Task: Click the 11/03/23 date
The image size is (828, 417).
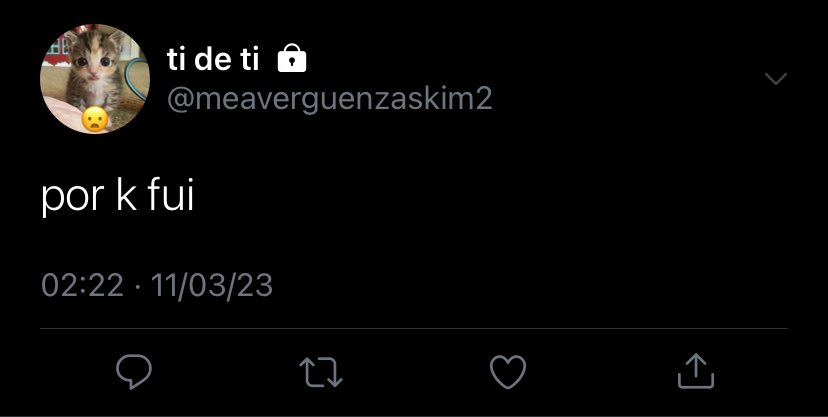Action: click(212, 286)
